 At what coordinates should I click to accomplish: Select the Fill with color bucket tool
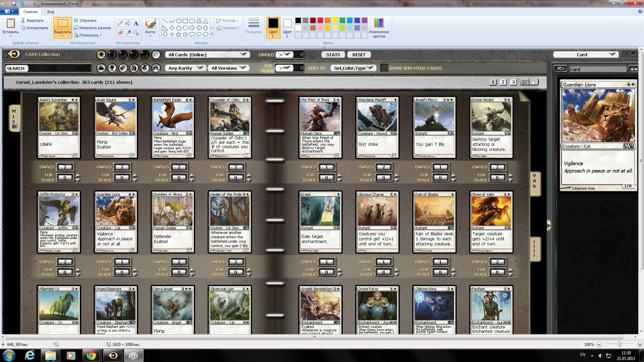click(128, 23)
